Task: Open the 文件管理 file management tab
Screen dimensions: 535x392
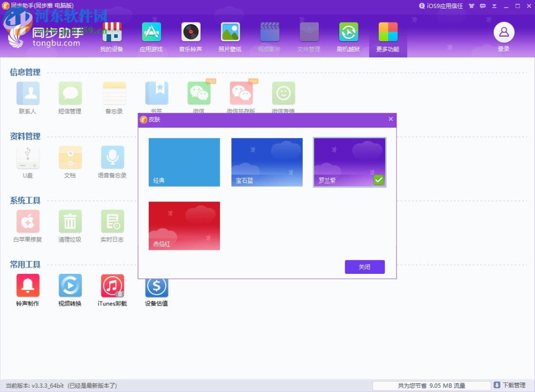Action: (309, 37)
